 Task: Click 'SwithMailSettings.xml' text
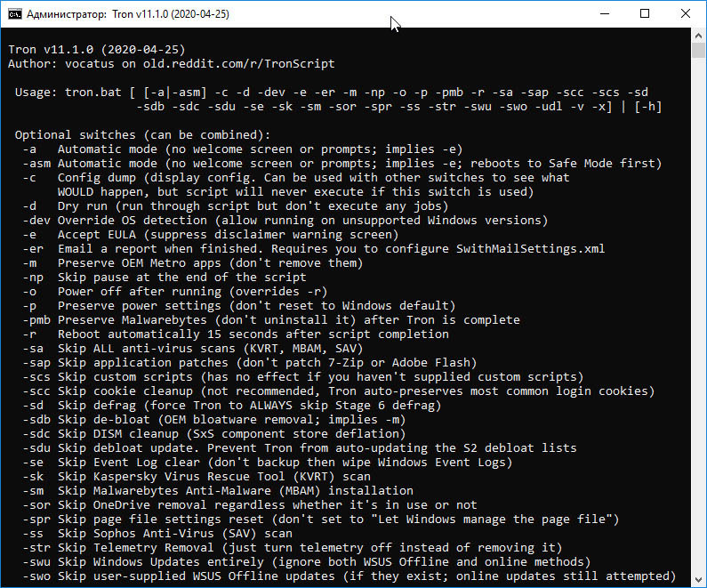pyautogui.click(x=530, y=248)
